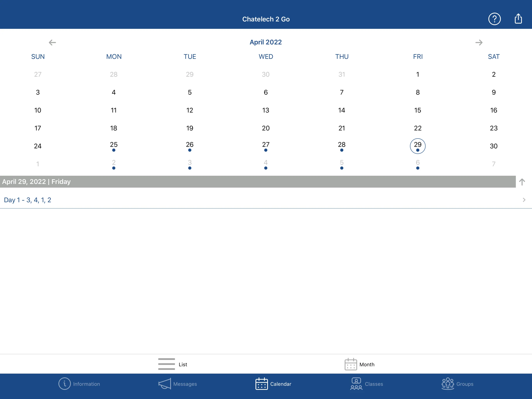Screen dimensions: 532x399
Task: Select April 7 in Thursday column
Action: 342,92
